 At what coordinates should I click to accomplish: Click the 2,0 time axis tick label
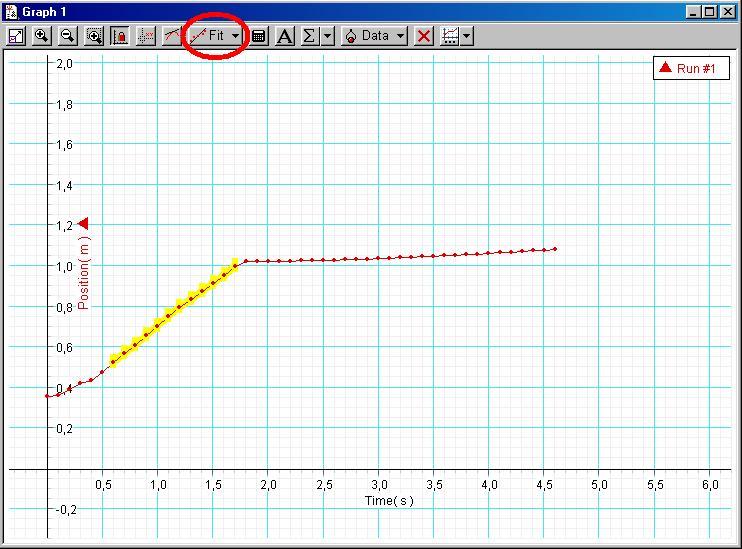[268, 485]
